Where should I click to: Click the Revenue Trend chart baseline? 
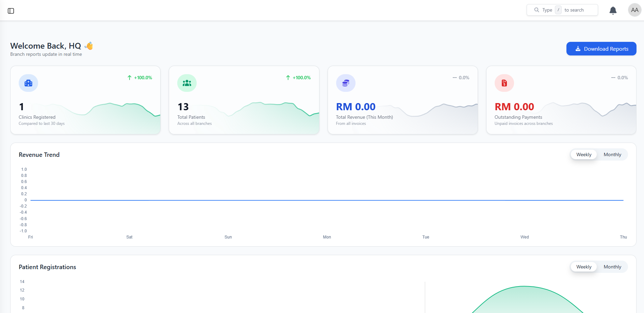click(x=327, y=200)
